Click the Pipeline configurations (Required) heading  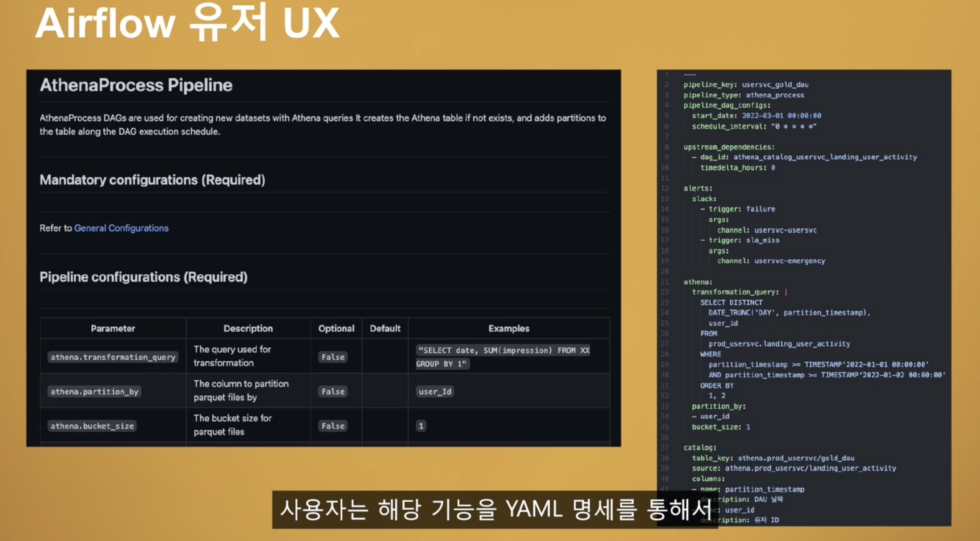tap(143, 277)
